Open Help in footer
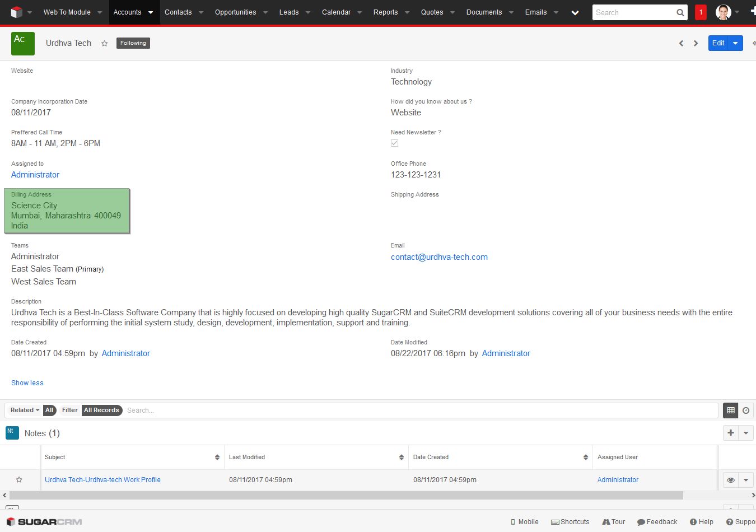Screen dimensions: 756x532 point(702,522)
